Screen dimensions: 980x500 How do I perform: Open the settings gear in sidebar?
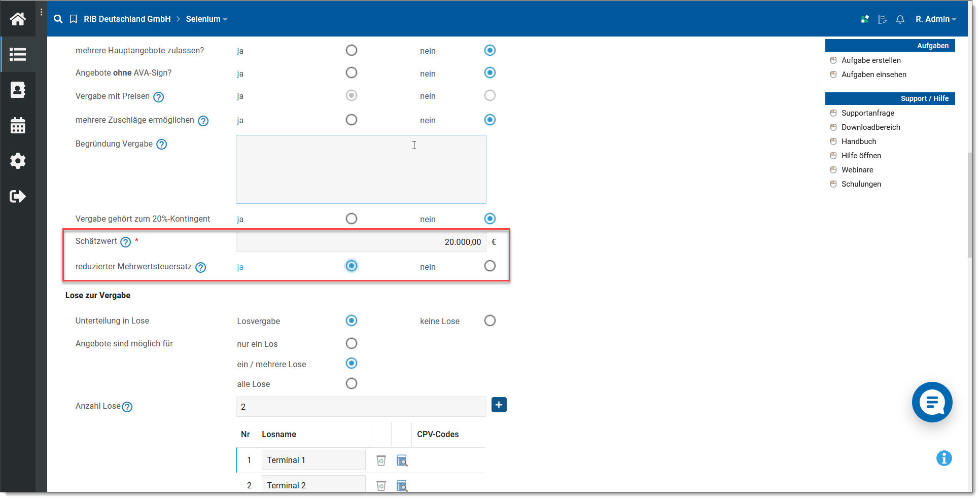(x=18, y=161)
